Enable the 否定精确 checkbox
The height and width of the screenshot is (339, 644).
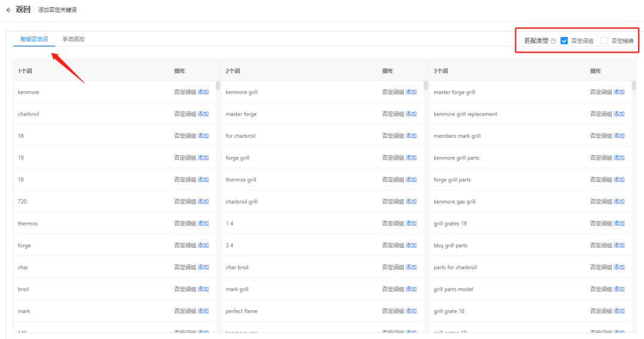pos(603,41)
